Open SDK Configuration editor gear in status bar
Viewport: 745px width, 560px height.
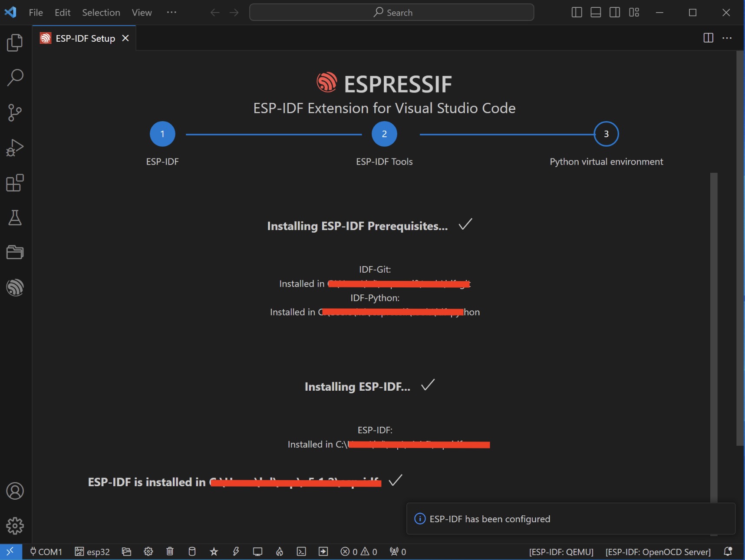coord(148,552)
